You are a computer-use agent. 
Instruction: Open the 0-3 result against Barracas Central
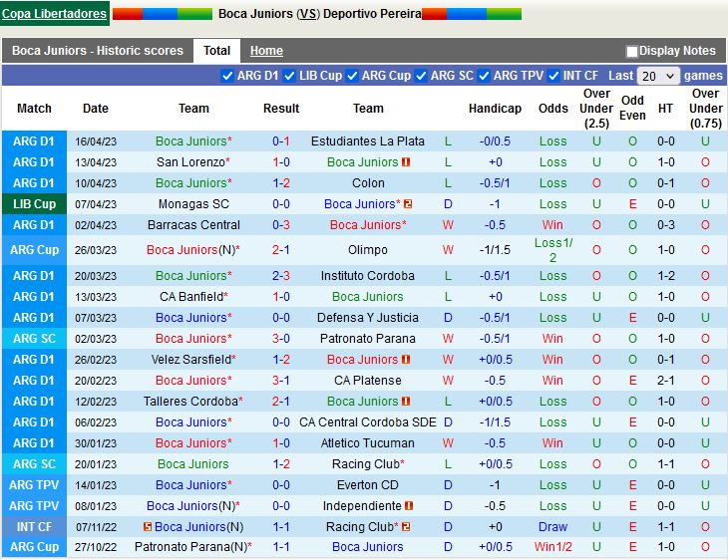click(x=281, y=225)
